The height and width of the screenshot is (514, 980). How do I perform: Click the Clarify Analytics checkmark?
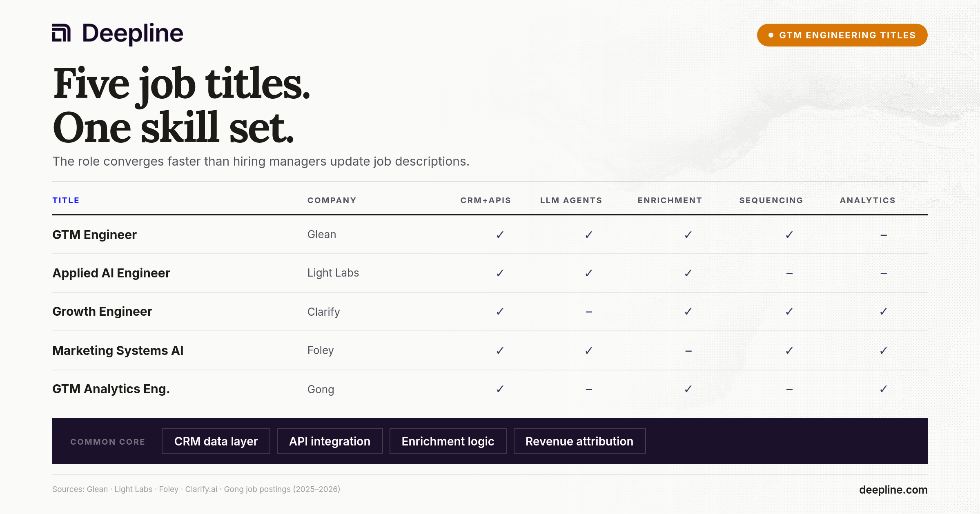click(883, 312)
